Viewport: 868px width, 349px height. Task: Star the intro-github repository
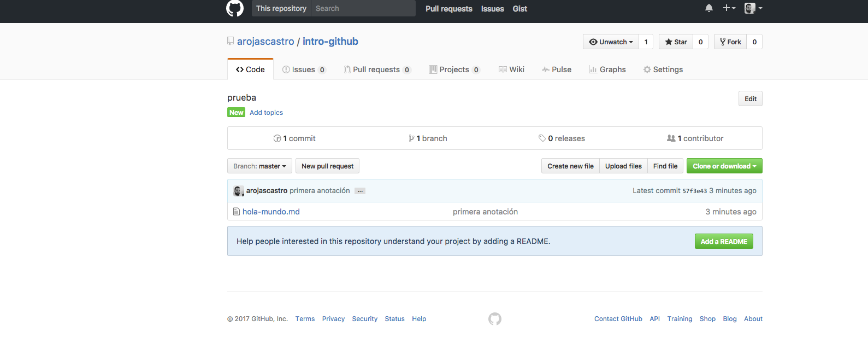[676, 42]
